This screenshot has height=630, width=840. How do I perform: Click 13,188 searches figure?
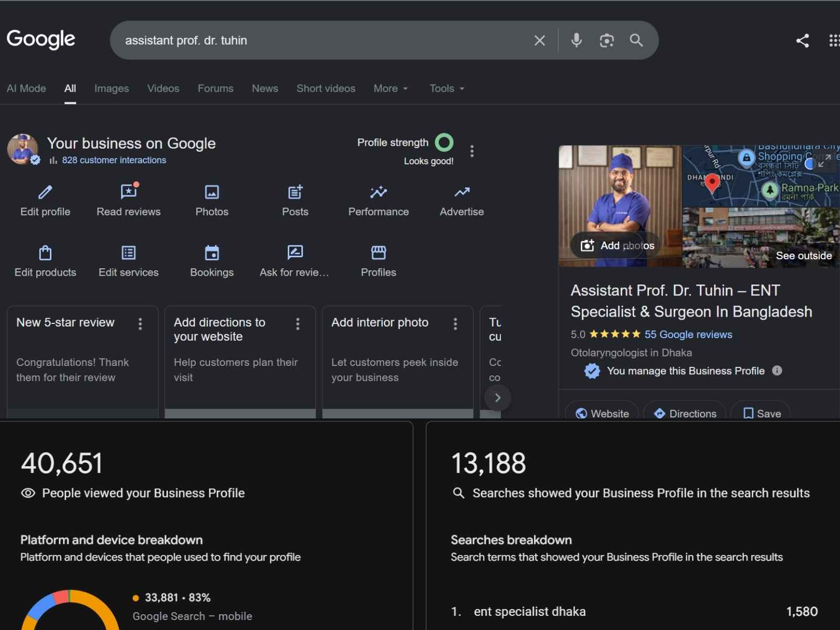pyautogui.click(x=488, y=463)
